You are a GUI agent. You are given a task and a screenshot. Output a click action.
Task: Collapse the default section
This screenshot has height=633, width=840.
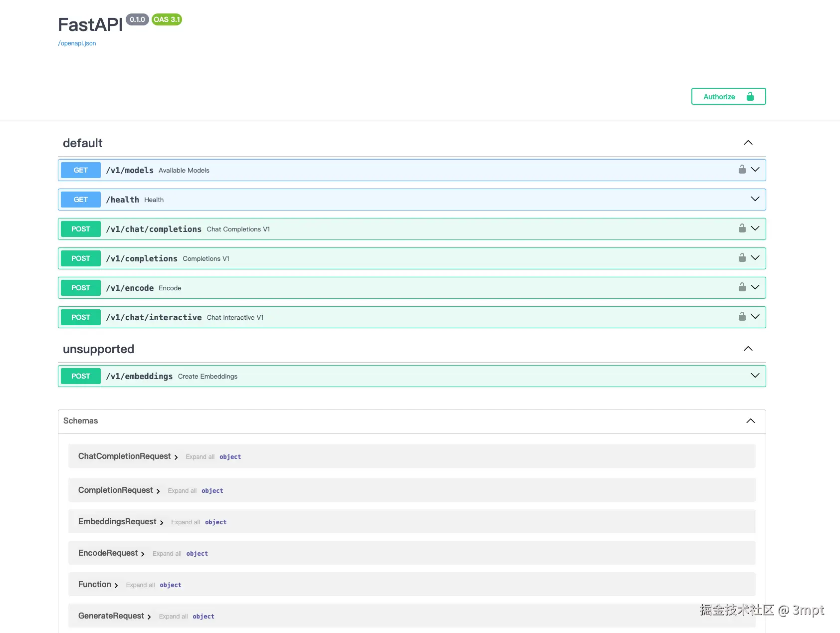tap(748, 143)
